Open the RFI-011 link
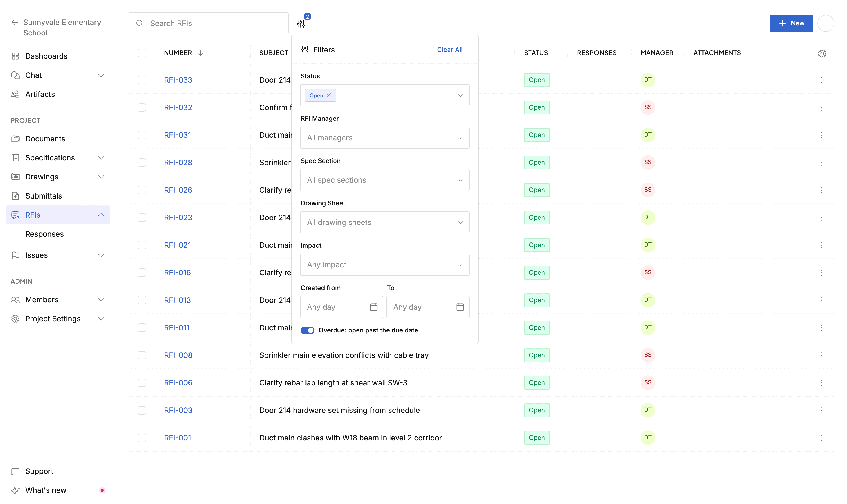The image size is (847, 504). [177, 328]
